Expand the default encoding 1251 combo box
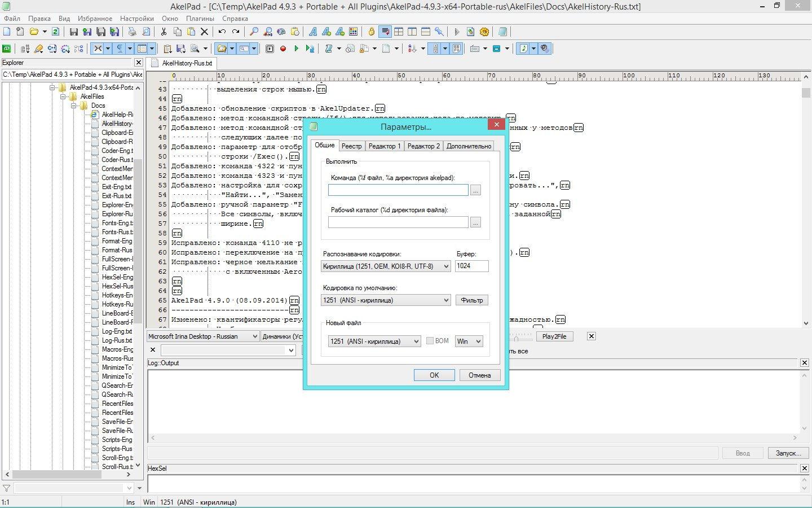The image size is (812, 508). 386,300
